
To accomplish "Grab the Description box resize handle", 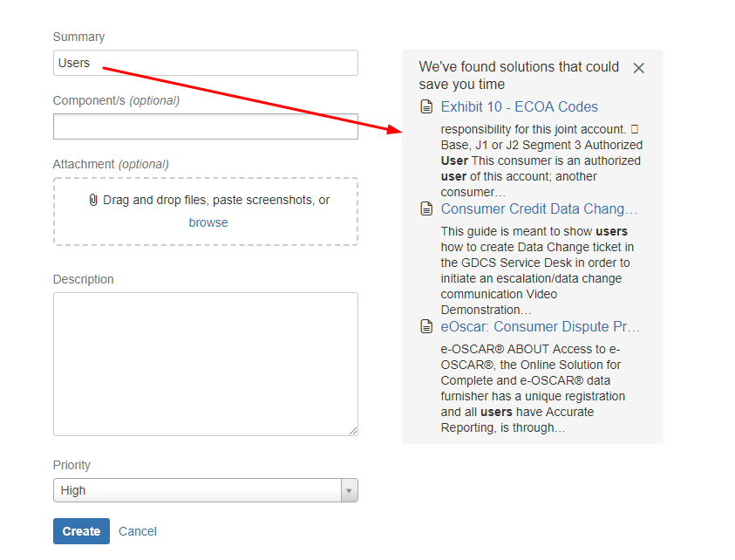I will coord(353,431).
